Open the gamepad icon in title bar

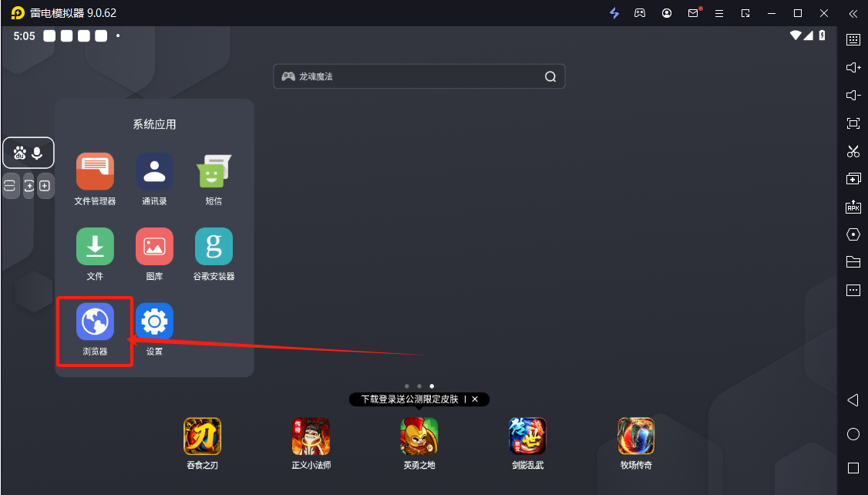(640, 13)
